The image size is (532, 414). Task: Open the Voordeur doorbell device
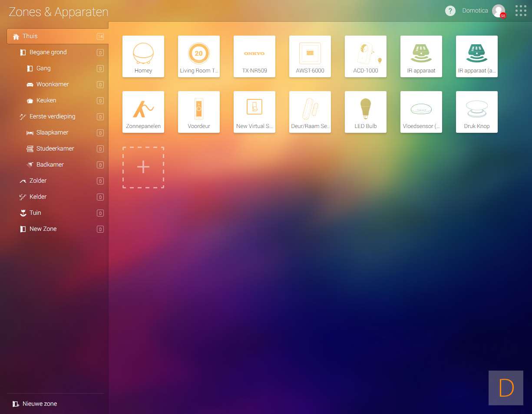click(x=199, y=112)
